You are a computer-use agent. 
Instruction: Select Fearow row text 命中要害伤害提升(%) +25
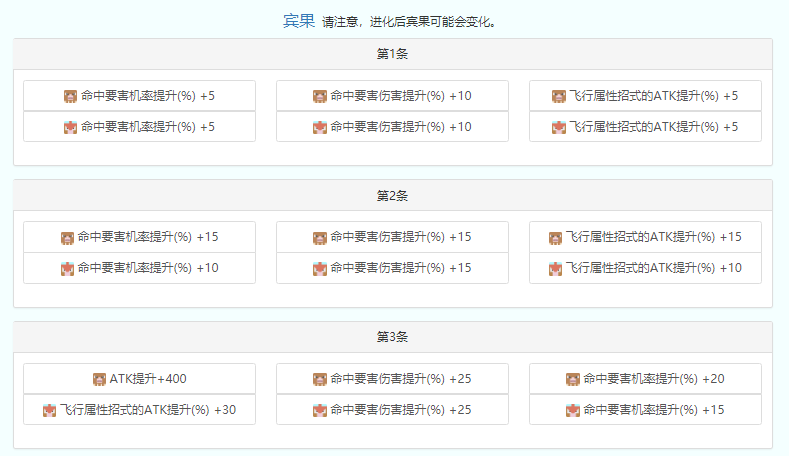click(x=401, y=410)
